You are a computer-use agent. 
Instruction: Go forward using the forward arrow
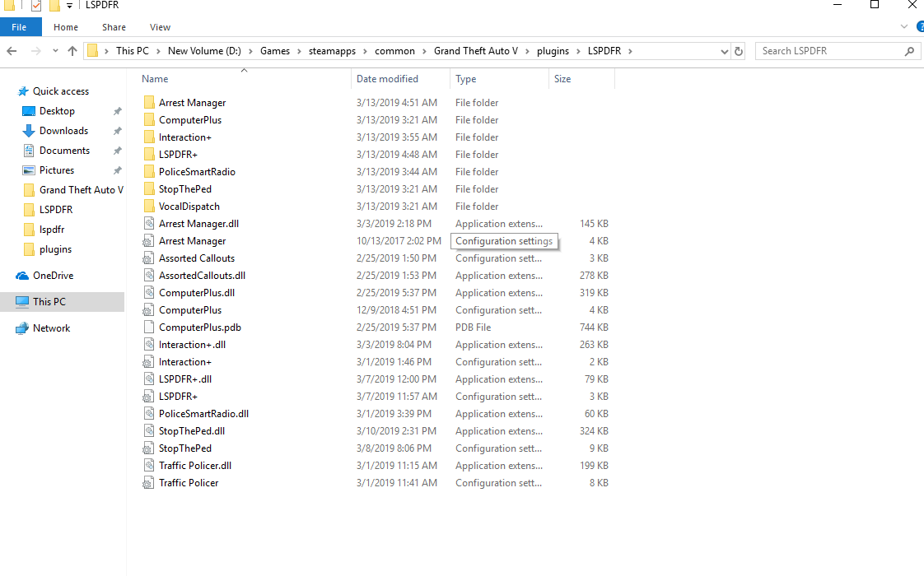tap(36, 51)
